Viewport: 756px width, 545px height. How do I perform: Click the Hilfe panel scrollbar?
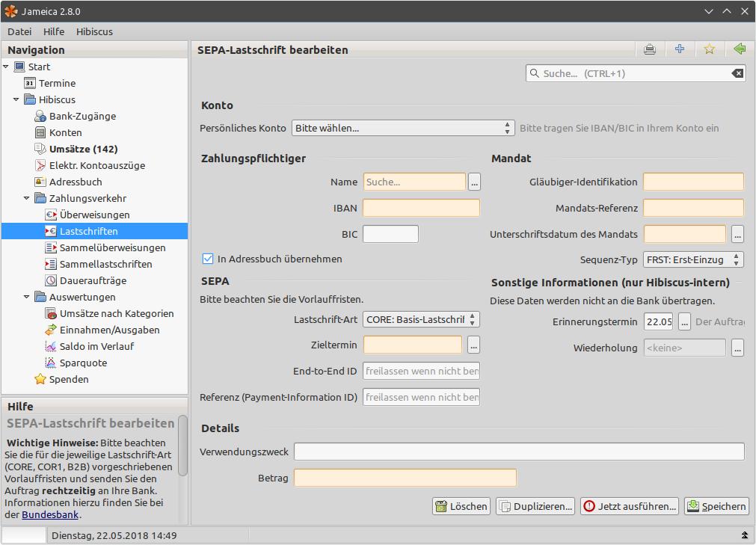point(182,446)
